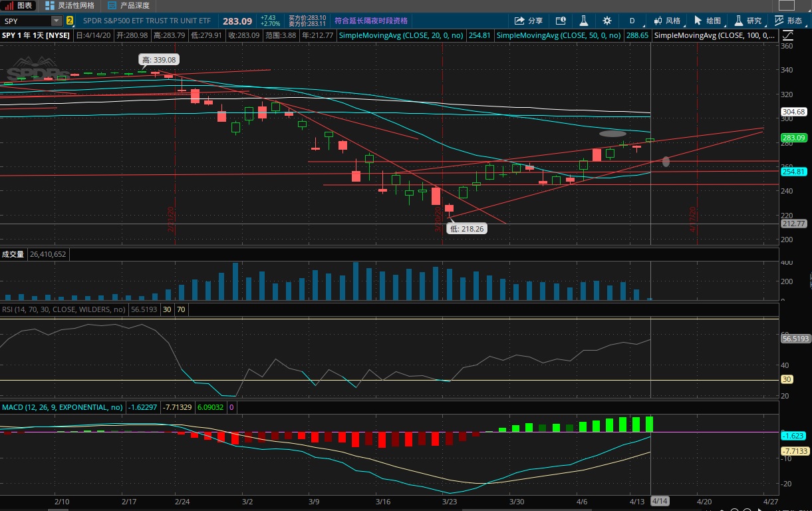The image size is (812, 511).
Task: Click the 254.81 moving average value in header
Action: pyautogui.click(x=479, y=35)
